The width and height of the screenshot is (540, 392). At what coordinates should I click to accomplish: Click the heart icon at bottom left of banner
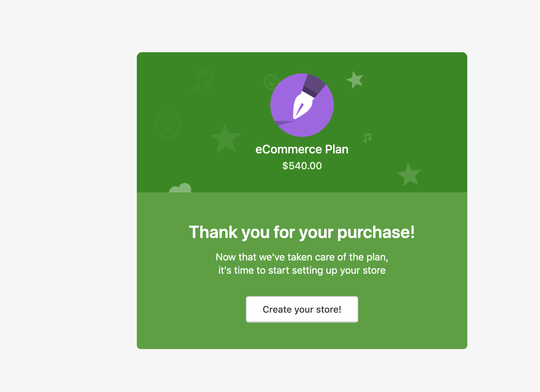point(180,188)
